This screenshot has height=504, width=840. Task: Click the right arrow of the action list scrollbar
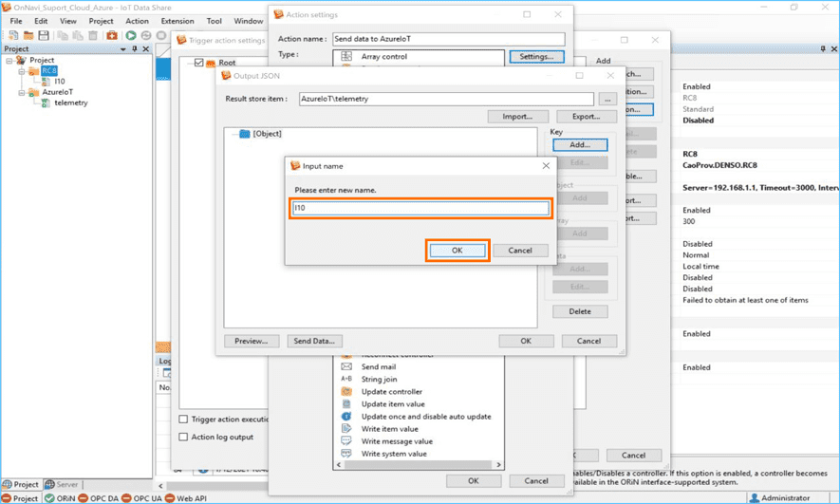coord(498,465)
